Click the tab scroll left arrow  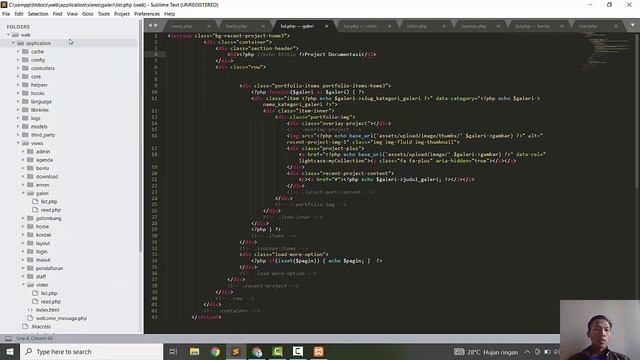coord(150,25)
